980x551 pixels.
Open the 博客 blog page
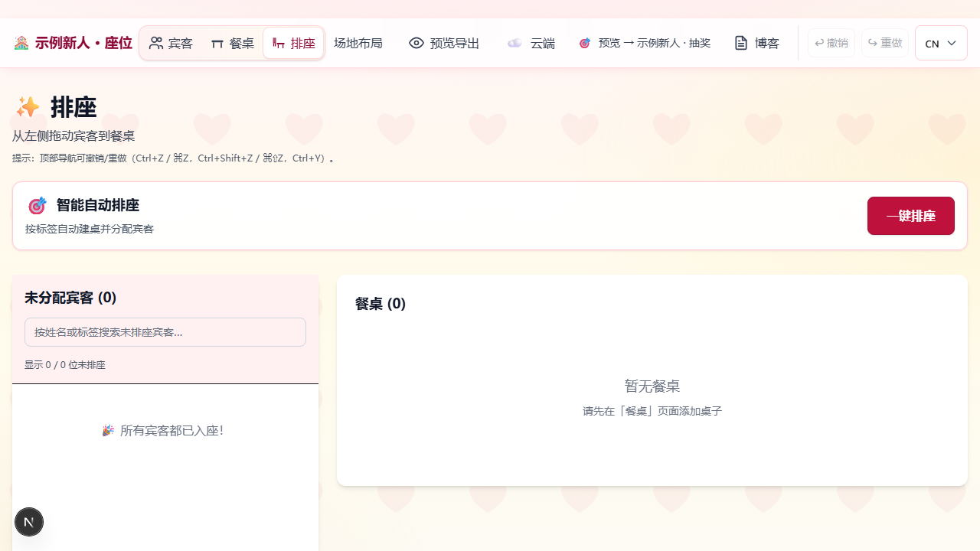click(756, 43)
